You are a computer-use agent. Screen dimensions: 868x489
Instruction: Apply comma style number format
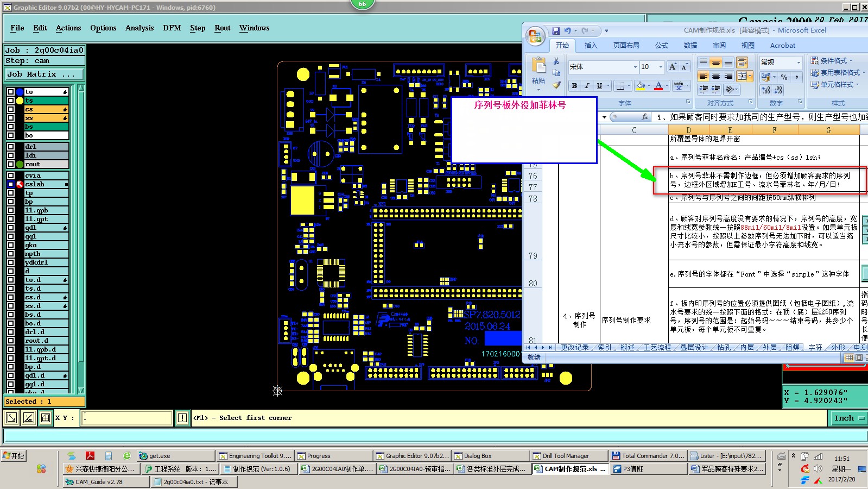click(796, 77)
